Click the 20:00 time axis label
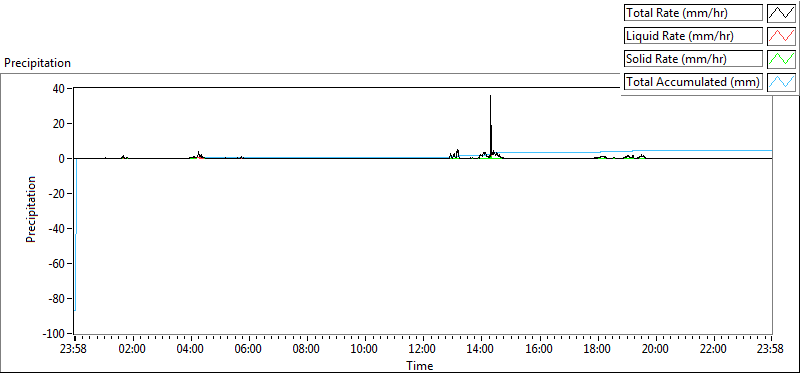The height and width of the screenshot is (373, 800). (655, 350)
